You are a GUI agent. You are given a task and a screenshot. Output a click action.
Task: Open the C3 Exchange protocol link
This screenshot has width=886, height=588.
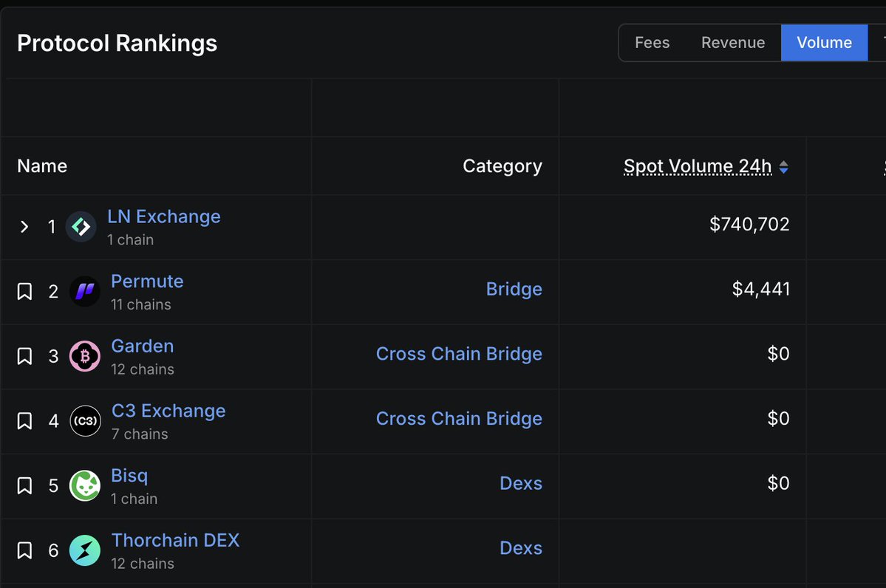coord(168,411)
